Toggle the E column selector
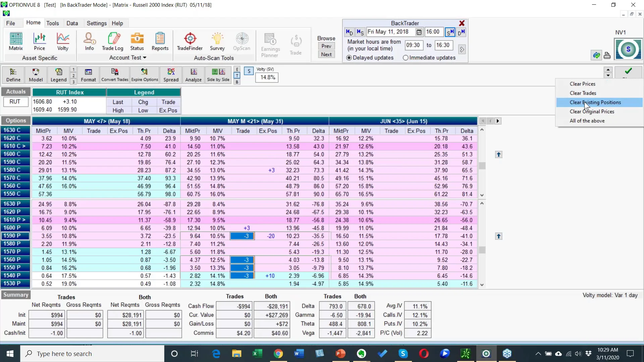644x362 pixels. [237, 69]
